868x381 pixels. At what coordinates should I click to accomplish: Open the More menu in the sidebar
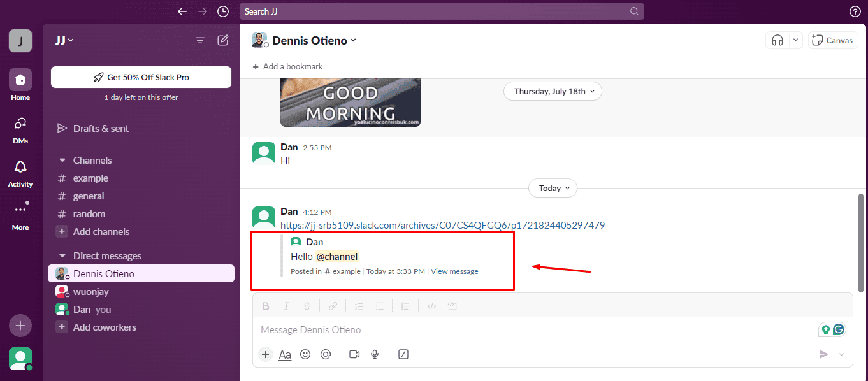pyautogui.click(x=20, y=215)
